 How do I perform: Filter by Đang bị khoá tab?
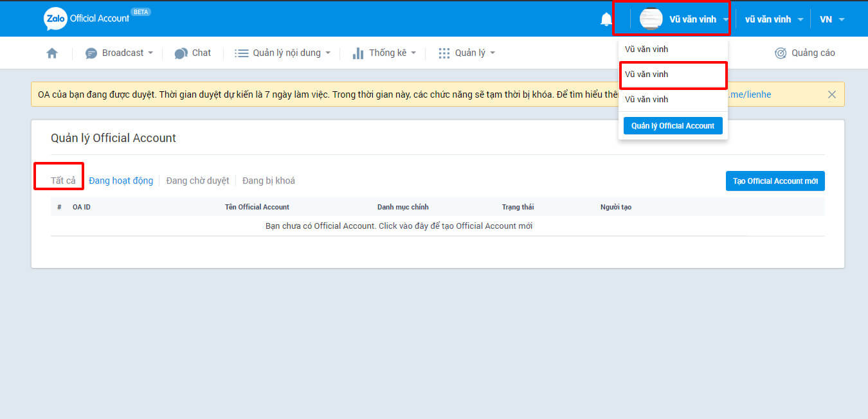(x=268, y=181)
